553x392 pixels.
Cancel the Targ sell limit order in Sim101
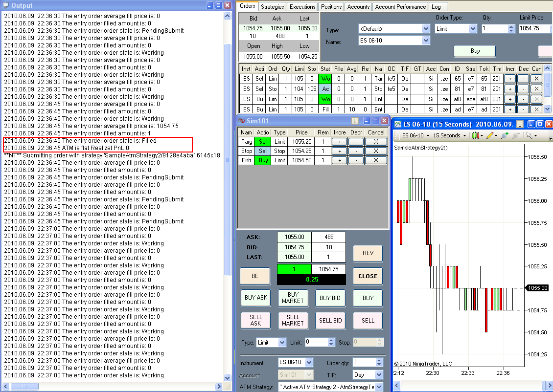click(x=376, y=142)
